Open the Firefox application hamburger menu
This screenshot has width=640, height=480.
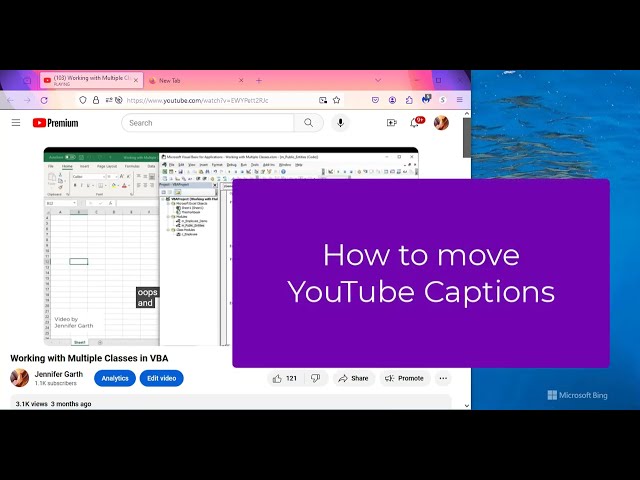click(460, 100)
